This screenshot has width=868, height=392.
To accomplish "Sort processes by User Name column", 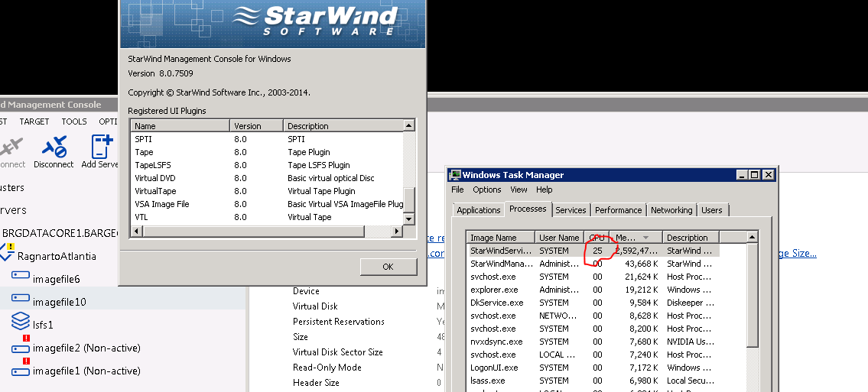I will (559, 238).
